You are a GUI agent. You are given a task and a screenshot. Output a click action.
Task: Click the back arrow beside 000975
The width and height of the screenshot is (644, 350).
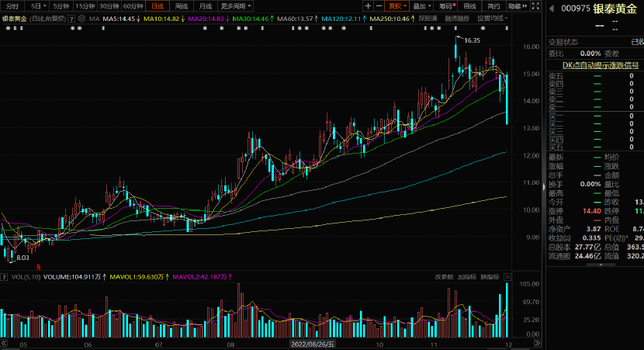click(552, 9)
